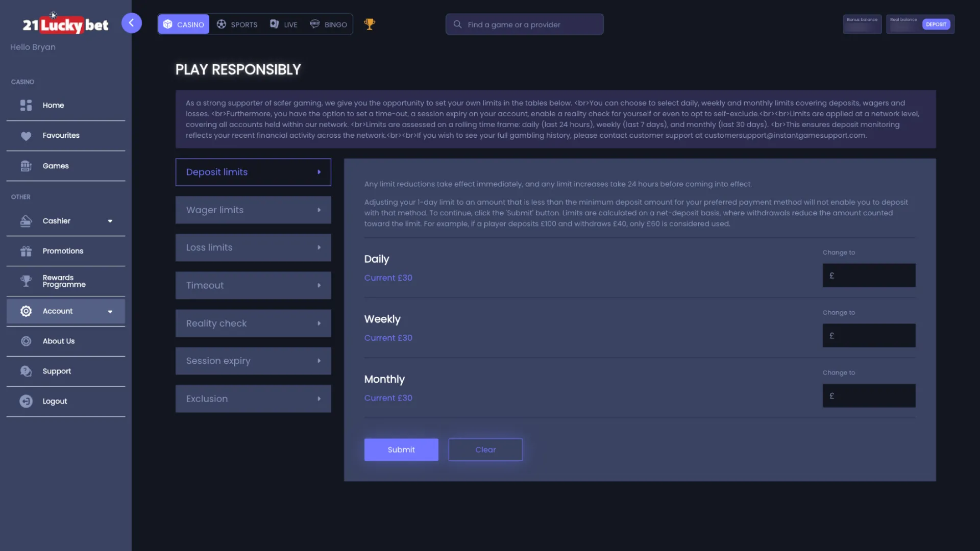Open the Promotions gift icon

coord(26,251)
